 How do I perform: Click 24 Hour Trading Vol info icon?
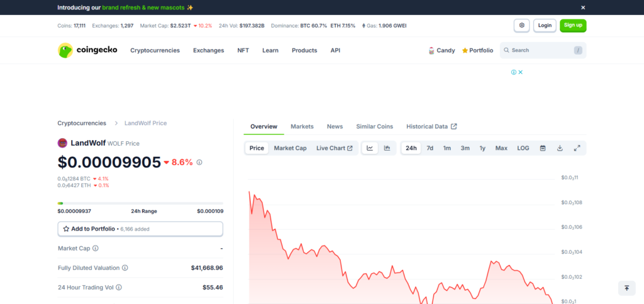coord(119,288)
